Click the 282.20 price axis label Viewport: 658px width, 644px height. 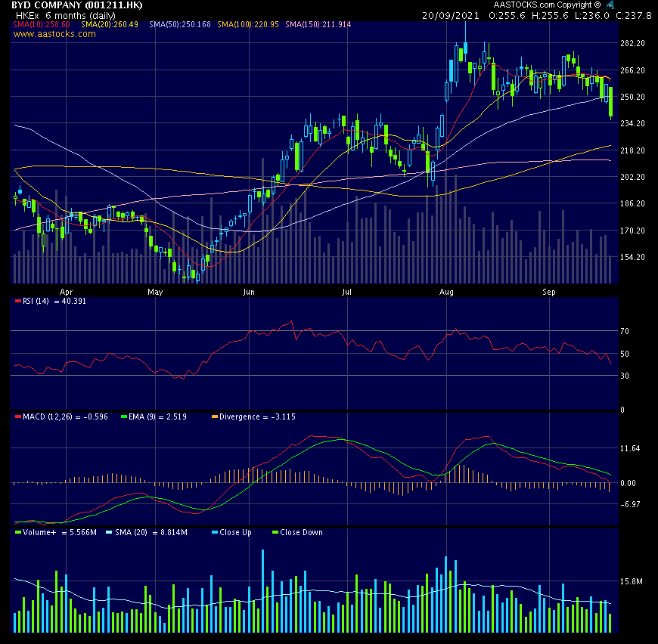pyautogui.click(x=632, y=44)
